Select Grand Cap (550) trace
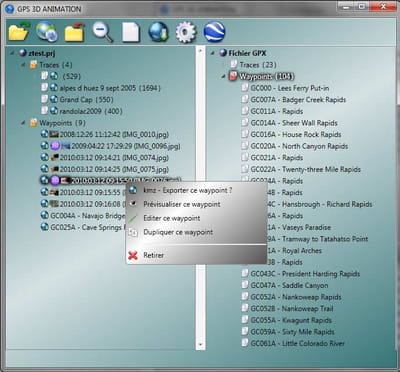This screenshot has height=372, width=400. click(x=86, y=99)
